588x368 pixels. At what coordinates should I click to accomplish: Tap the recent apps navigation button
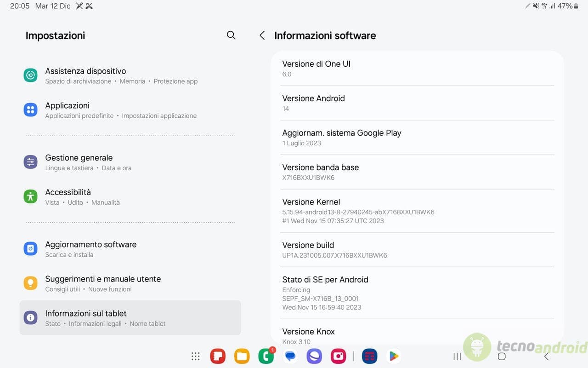tap(457, 356)
